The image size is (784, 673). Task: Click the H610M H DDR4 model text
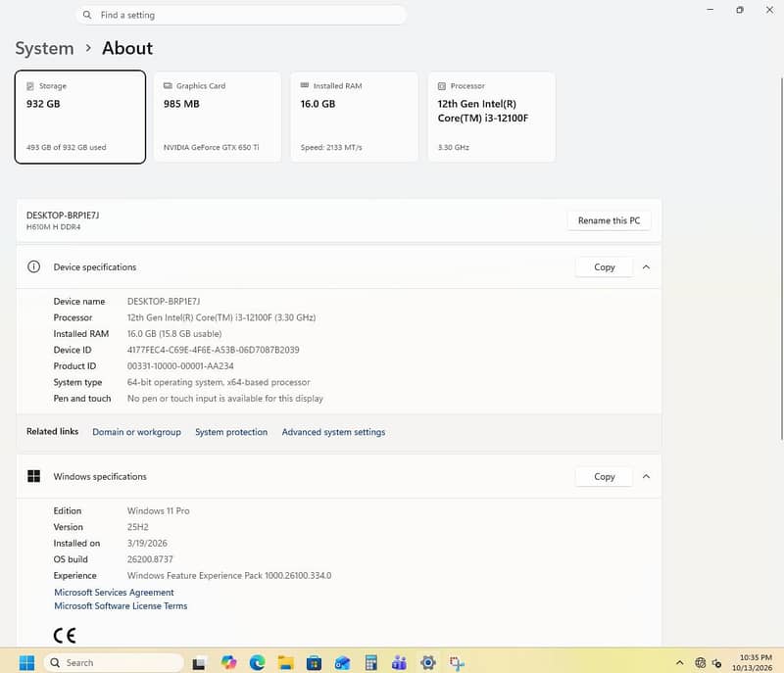click(x=54, y=227)
